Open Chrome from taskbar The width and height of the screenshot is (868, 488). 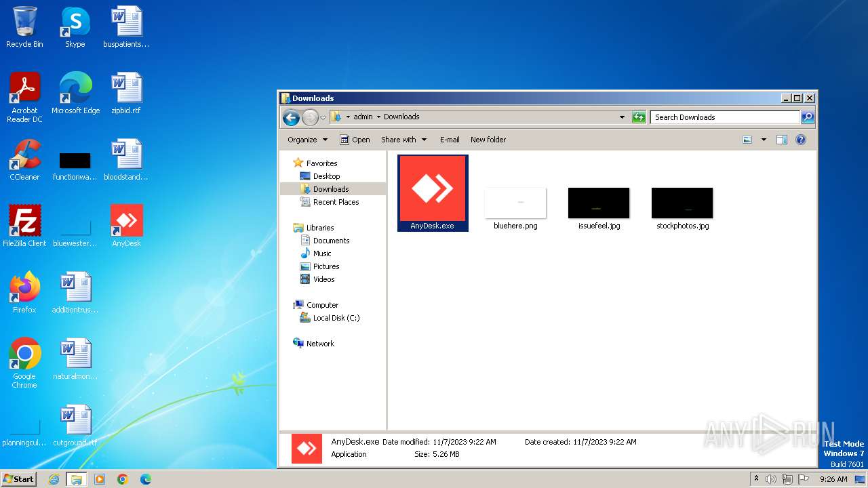point(123,479)
